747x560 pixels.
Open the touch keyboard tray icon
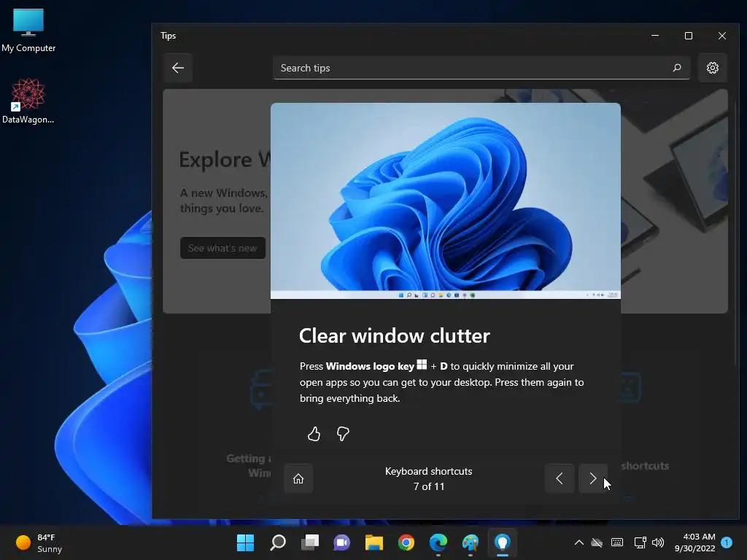[617, 542]
